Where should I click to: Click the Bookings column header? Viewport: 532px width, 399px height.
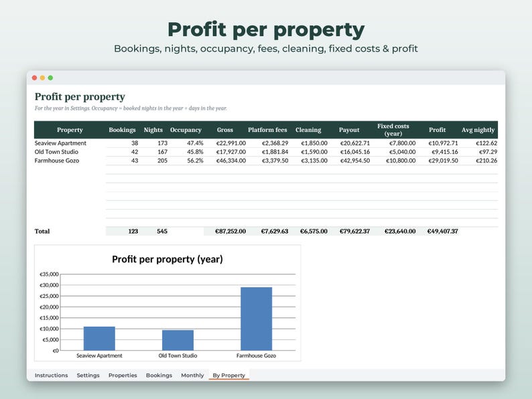tap(122, 130)
